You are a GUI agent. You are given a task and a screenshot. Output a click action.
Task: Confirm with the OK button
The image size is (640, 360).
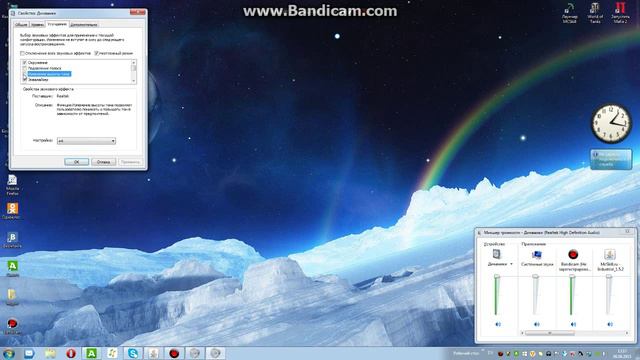pyautogui.click(x=76, y=162)
